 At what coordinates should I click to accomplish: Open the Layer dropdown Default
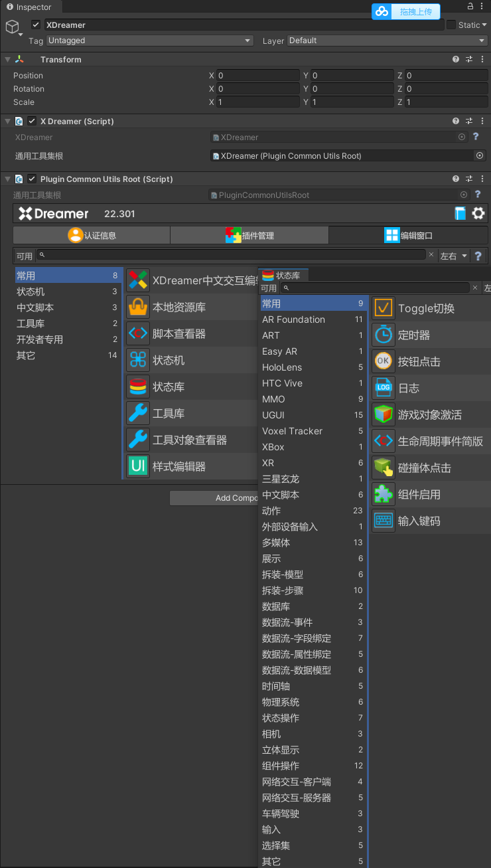click(387, 41)
